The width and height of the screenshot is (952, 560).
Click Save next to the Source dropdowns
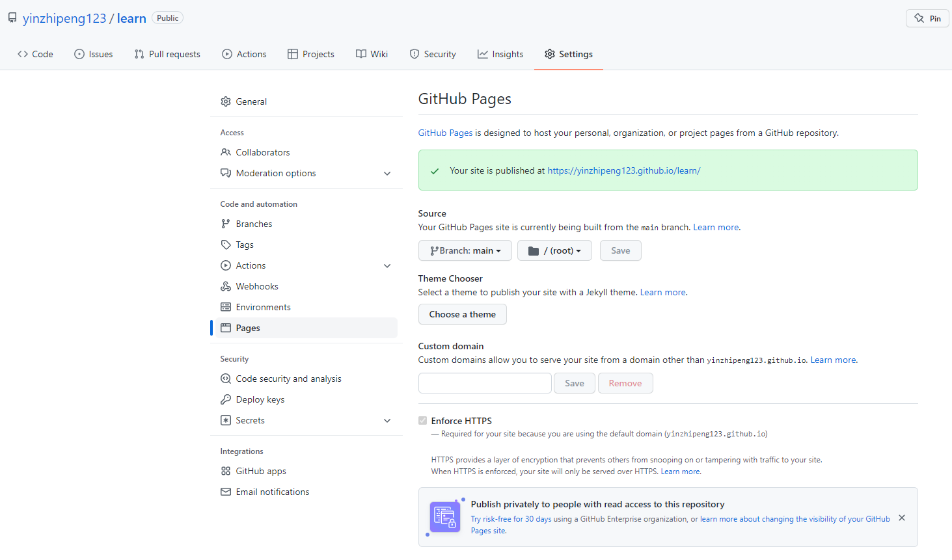(x=621, y=250)
